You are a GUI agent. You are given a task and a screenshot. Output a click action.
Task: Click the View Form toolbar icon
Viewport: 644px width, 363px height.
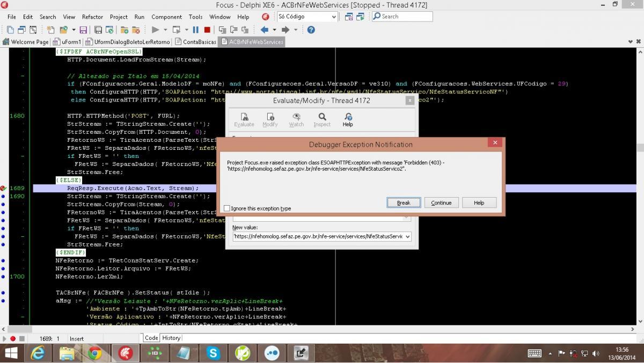click(x=22, y=30)
